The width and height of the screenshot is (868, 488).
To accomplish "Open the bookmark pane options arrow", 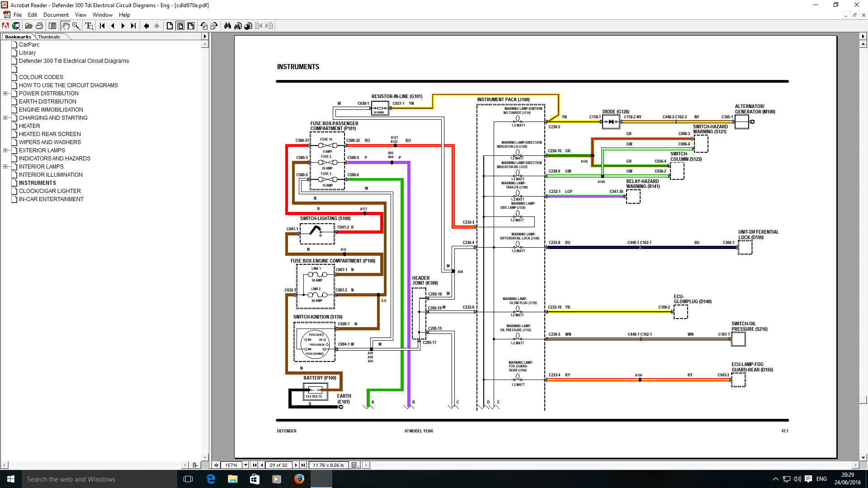I will tap(205, 37).
